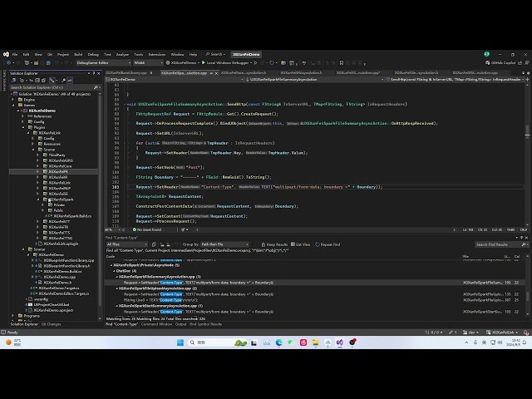Switch to XGXunFeiBaseLibrary.cpp tab
The height and width of the screenshot is (399, 532).
126,73
